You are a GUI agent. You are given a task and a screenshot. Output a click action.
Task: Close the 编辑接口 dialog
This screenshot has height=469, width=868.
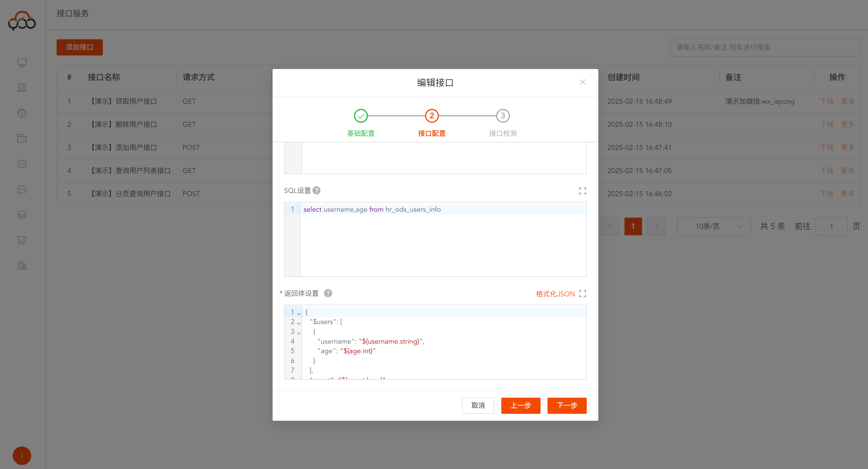click(582, 82)
